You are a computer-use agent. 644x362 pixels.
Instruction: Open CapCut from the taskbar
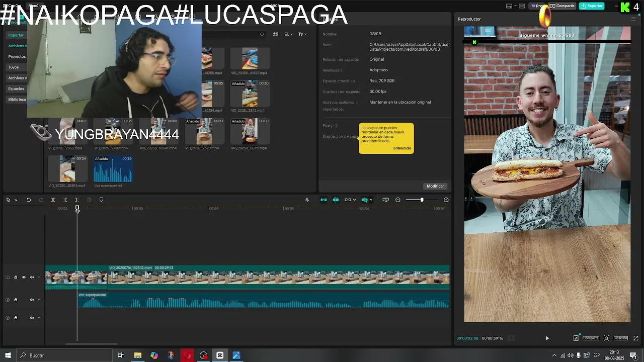click(220, 355)
